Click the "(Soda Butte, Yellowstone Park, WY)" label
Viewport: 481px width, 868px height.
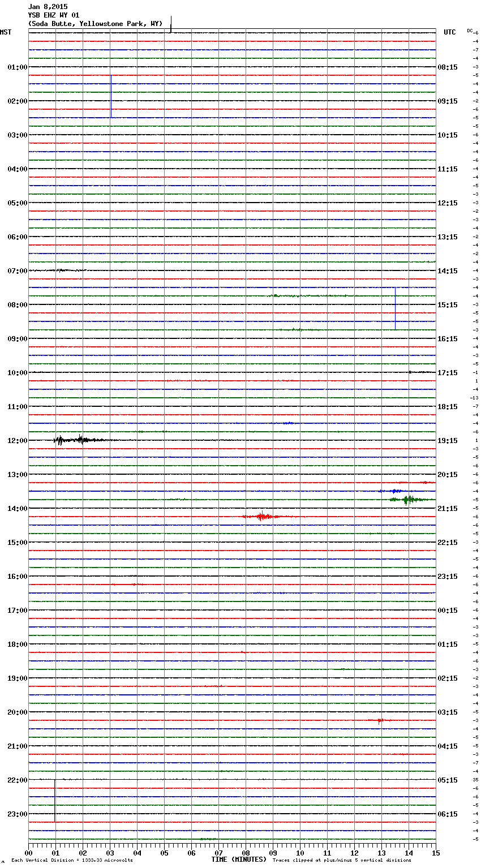(x=95, y=24)
